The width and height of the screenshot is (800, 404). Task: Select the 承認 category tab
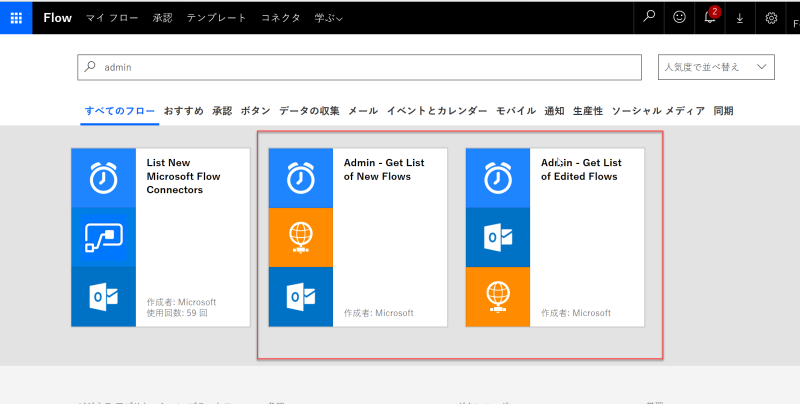tap(222, 111)
